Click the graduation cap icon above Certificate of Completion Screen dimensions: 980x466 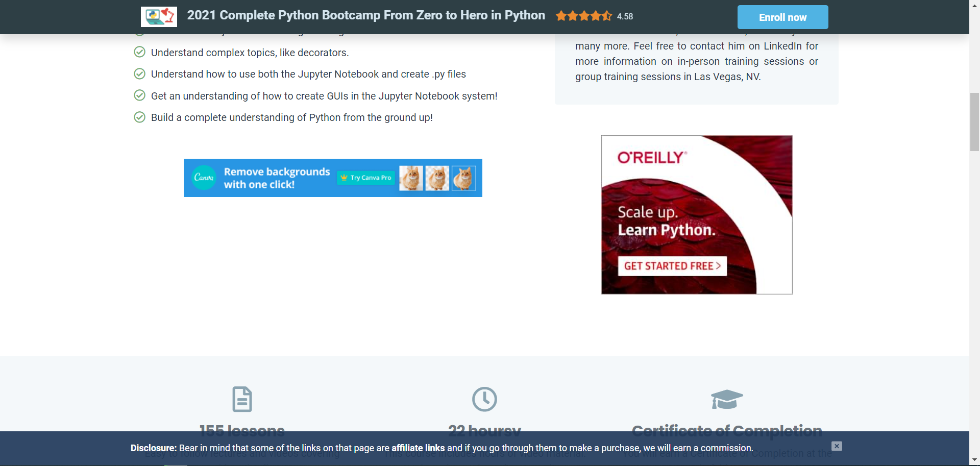pos(727,400)
